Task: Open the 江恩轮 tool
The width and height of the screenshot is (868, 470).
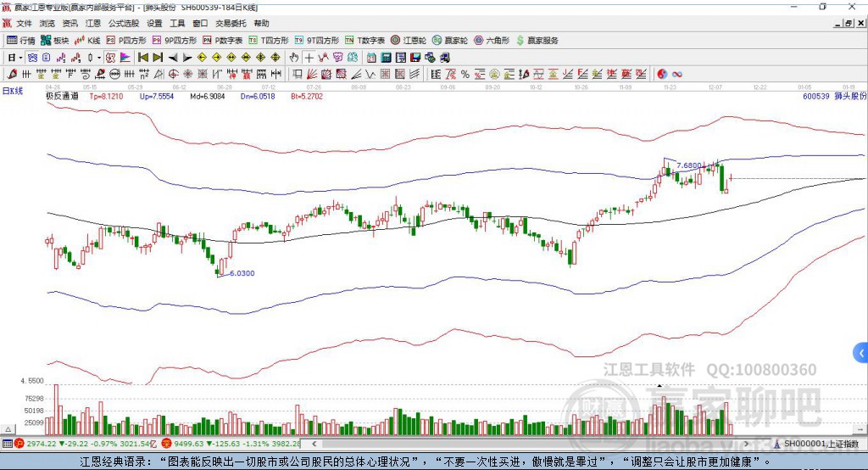Action: point(409,41)
